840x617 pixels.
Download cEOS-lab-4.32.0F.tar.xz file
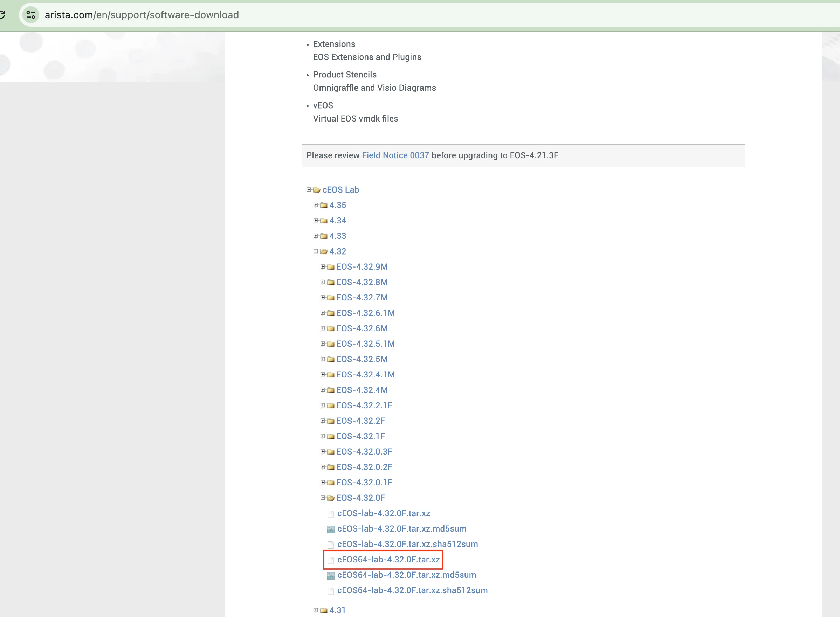(x=384, y=513)
